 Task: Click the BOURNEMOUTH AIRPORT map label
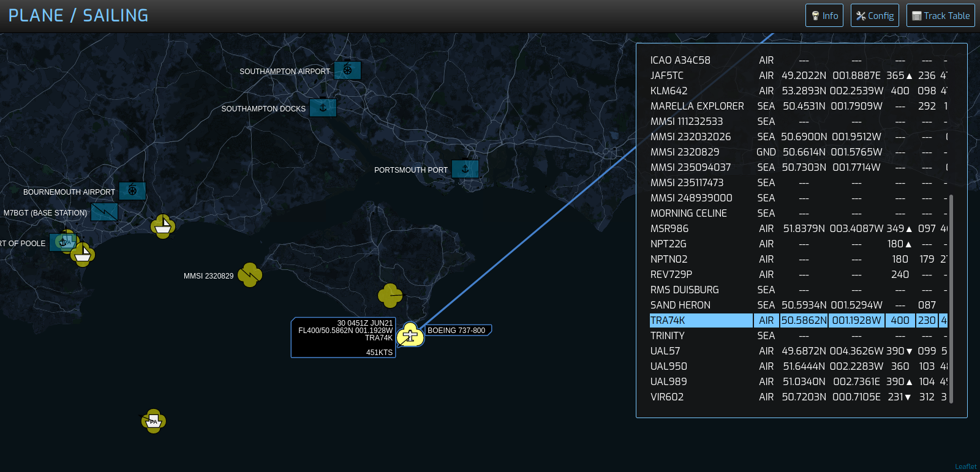(x=69, y=192)
